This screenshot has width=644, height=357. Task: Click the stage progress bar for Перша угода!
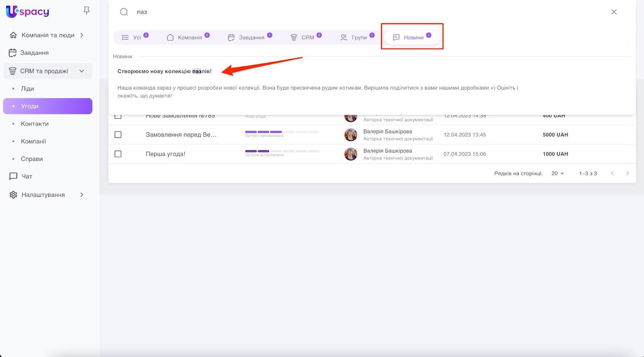pos(282,151)
